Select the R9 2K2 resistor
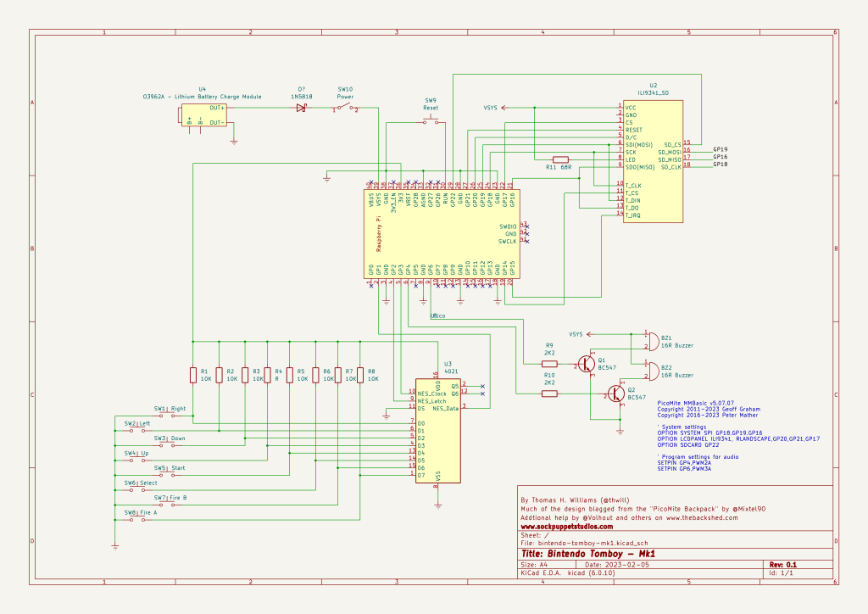 pyautogui.click(x=549, y=363)
